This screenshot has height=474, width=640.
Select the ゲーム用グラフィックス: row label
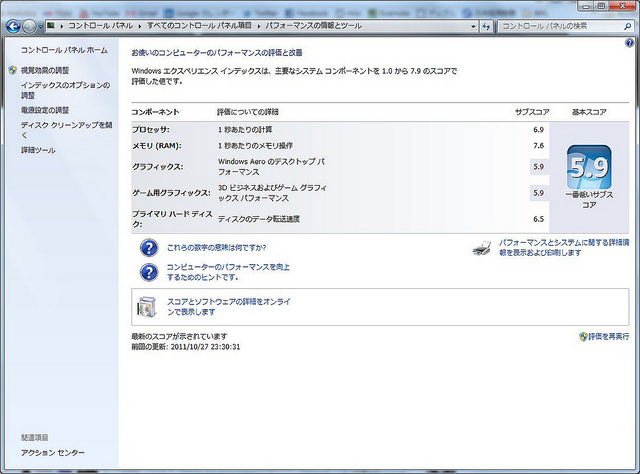point(171,193)
